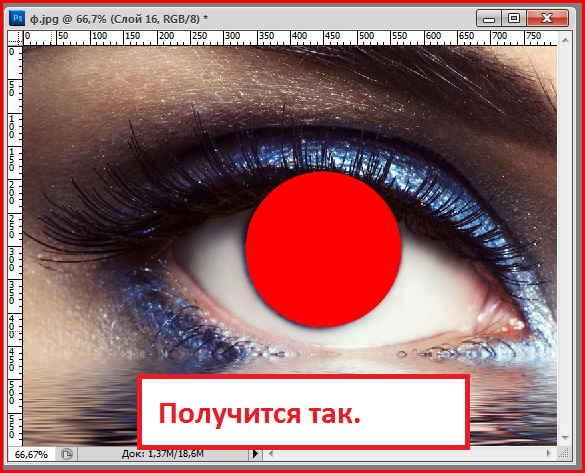The width and height of the screenshot is (585, 473).
Task: Click the vertical scrollbar down arrow
Action: click(565, 438)
